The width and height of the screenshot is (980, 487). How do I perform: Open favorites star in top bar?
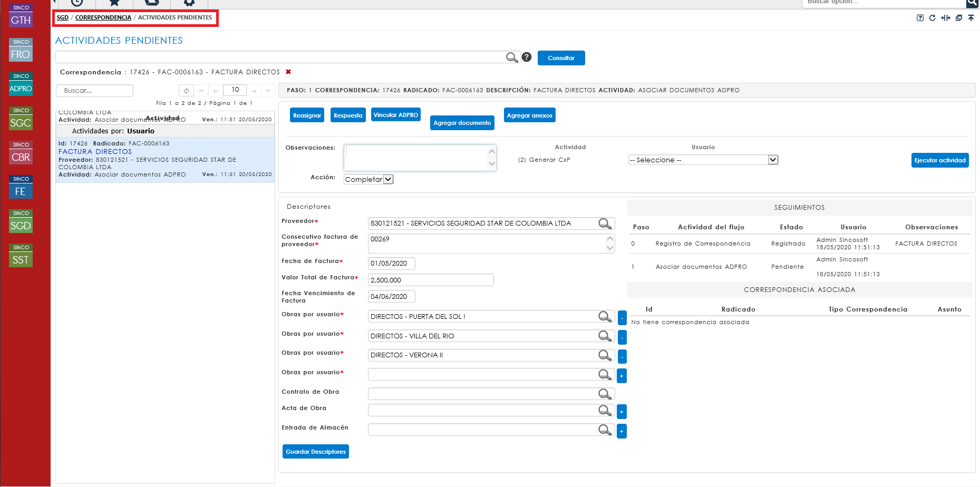pos(114,3)
